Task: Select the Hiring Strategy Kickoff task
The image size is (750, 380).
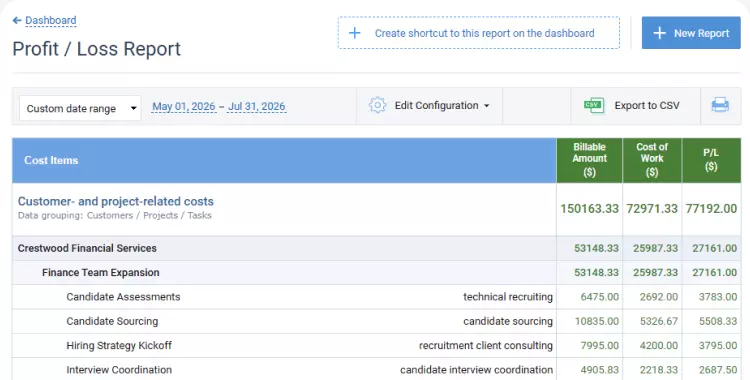Action: 119,346
